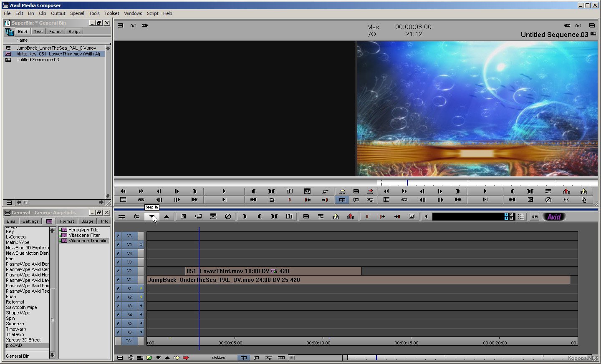Select Heroglyph Title effect
This screenshot has height=364, width=601.
pyautogui.click(x=83, y=230)
